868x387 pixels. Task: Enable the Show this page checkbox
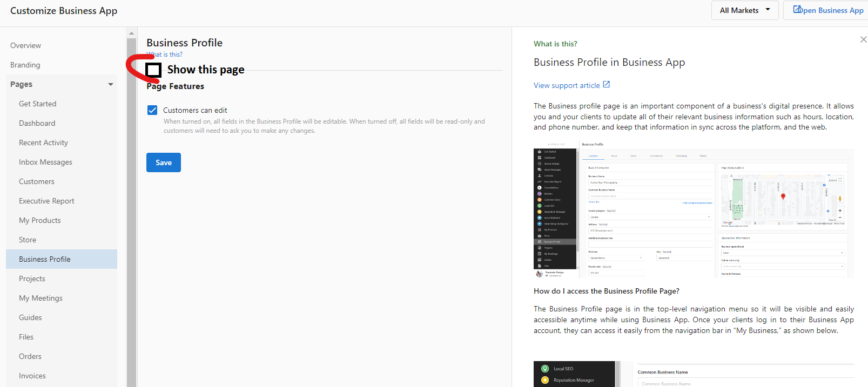click(153, 70)
